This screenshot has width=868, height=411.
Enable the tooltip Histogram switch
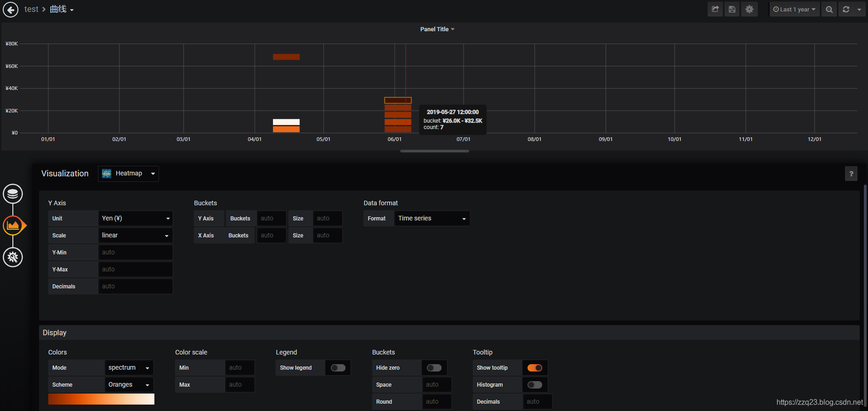pos(535,385)
